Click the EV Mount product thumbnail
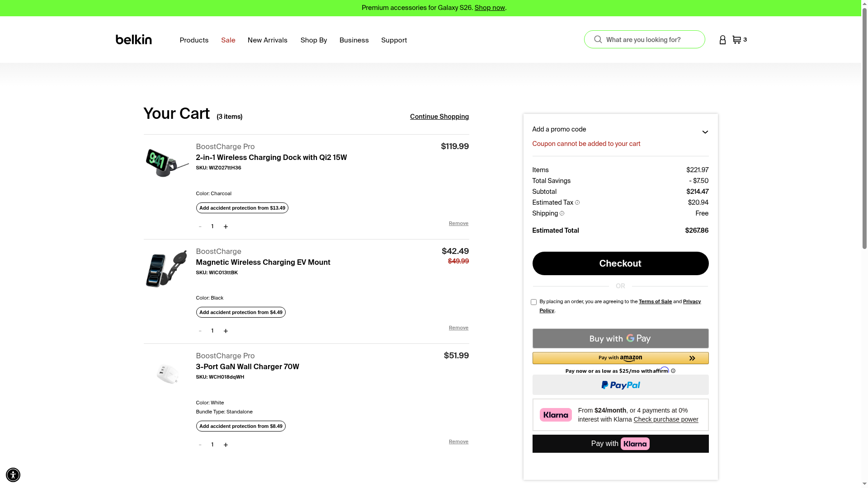Viewport: 868px width, 488px height. click(166, 268)
